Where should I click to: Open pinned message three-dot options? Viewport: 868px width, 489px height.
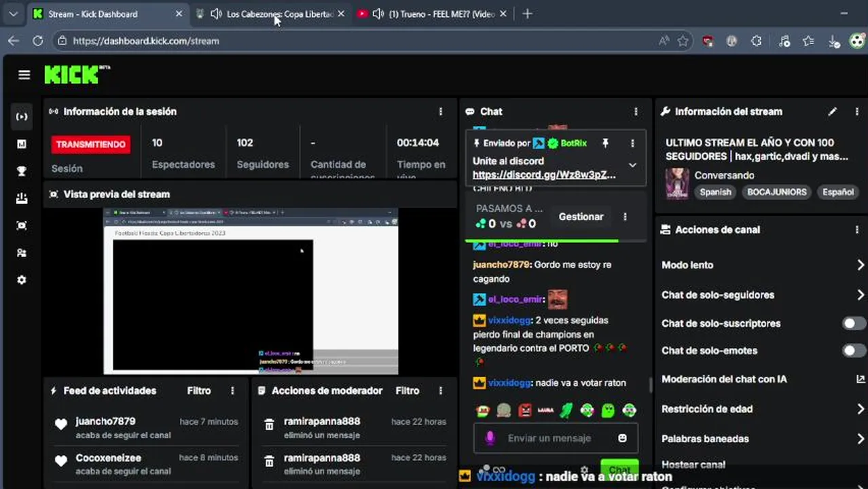tap(632, 143)
